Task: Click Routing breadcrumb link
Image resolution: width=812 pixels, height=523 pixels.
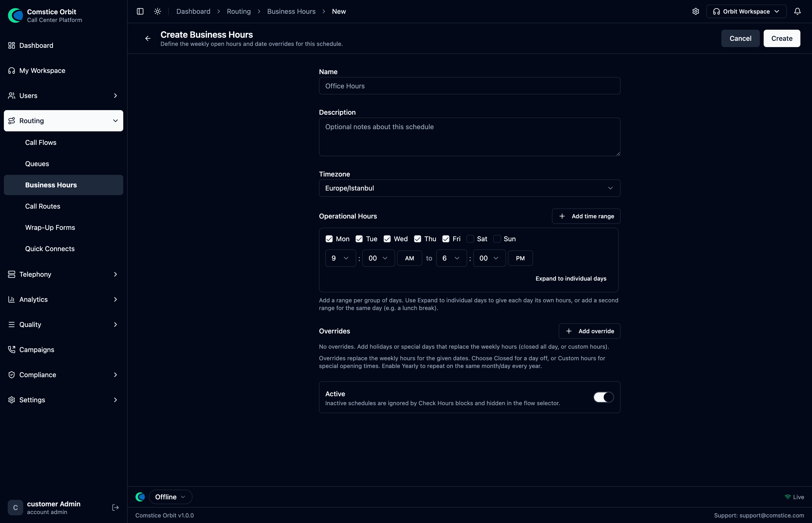Action: click(239, 11)
